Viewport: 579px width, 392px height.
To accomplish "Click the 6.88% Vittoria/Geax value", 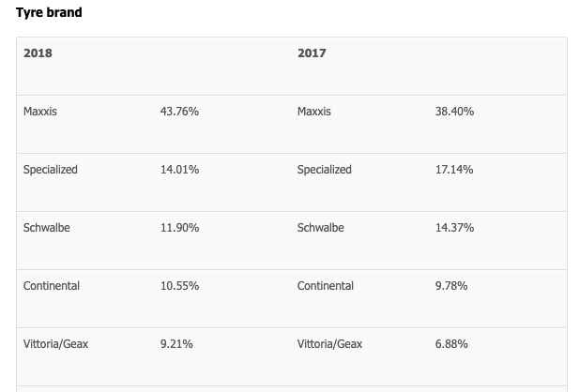I will (x=451, y=344).
